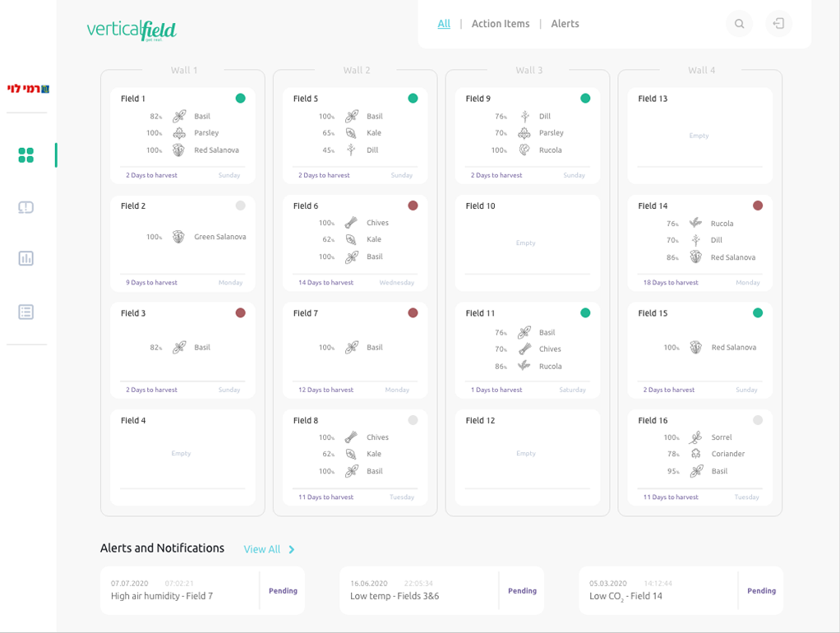The height and width of the screenshot is (633, 840).
Task: Open the bar chart statistics icon in sidebar
Action: coord(25,258)
